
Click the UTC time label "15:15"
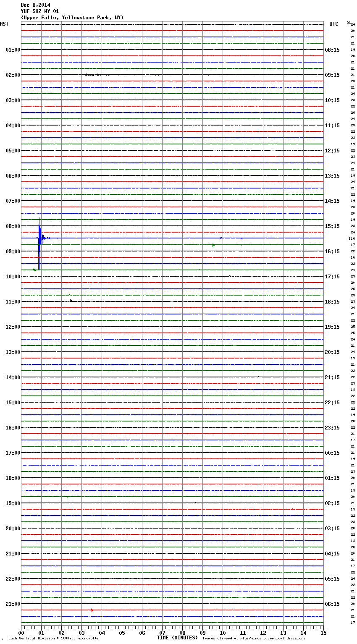point(332,226)
